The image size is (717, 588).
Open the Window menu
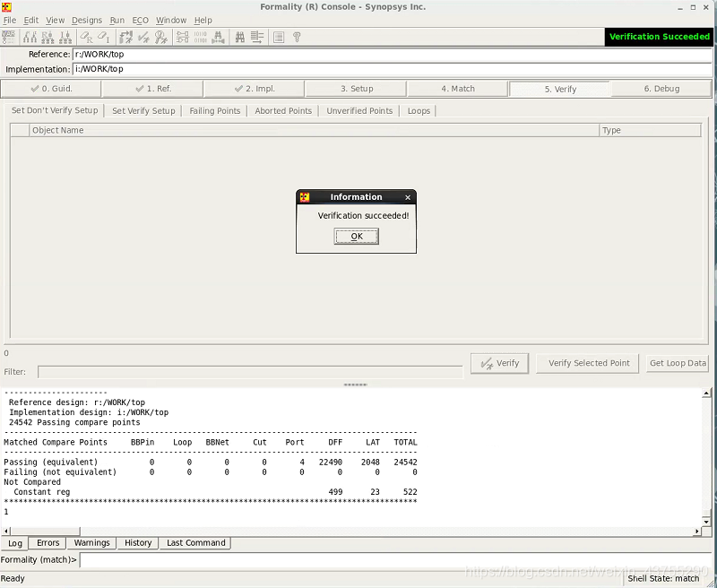pyautogui.click(x=171, y=20)
